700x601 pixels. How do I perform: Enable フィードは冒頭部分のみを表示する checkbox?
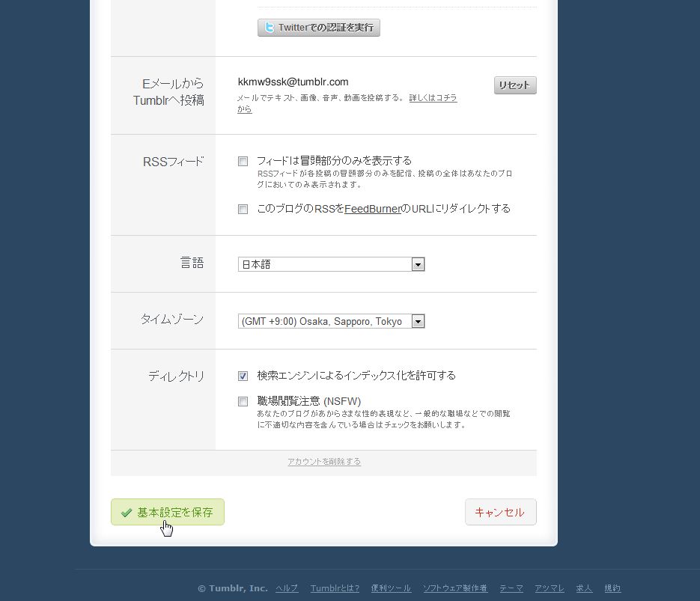pyautogui.click(x=243, y=162)
